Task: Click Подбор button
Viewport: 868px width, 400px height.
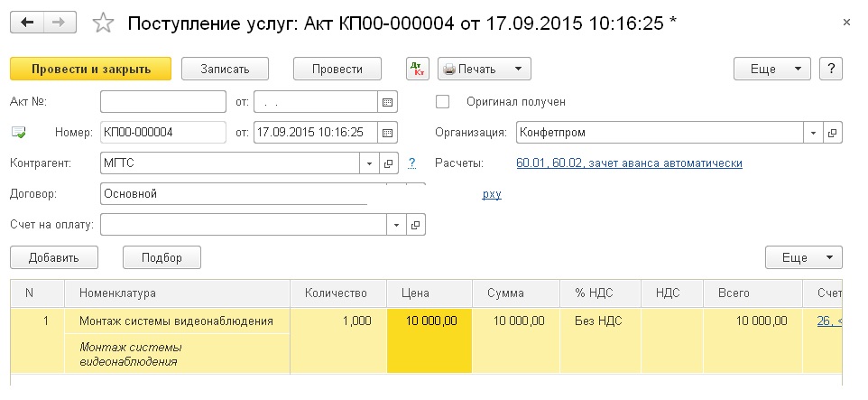Action: (x=162, y=257)
